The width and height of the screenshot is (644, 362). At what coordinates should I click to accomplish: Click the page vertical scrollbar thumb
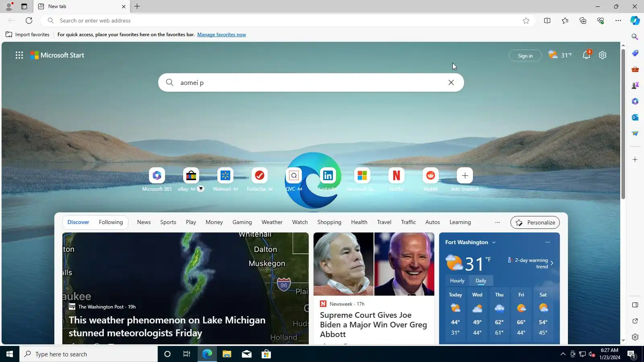click(x=623, y=124)
